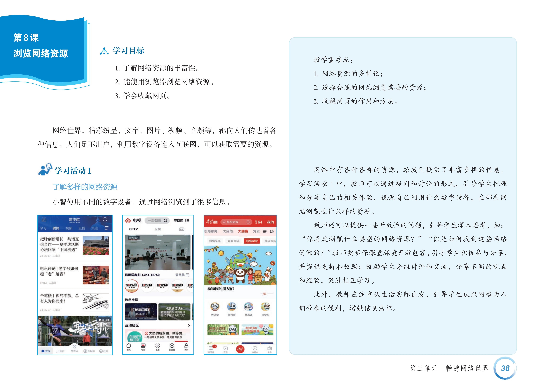Screen dimensions: 554x392
Task: Expand the 节目单 program list
Action: (182, 275)
